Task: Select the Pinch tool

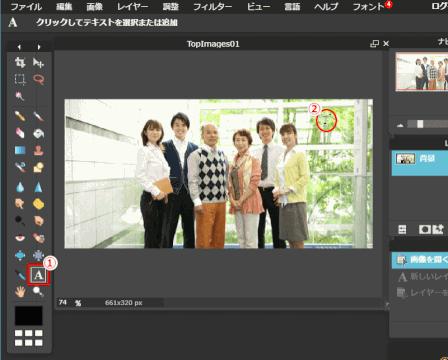Action: tap(38, 255)
